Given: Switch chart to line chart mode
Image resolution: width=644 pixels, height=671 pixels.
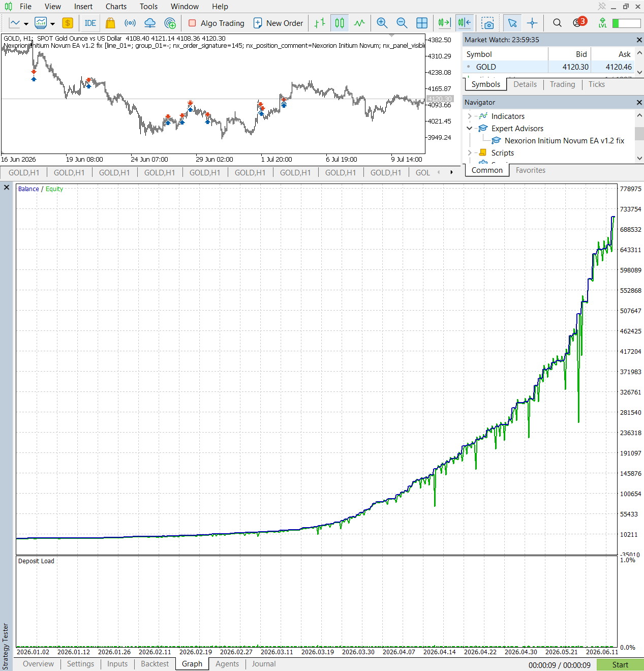Looking at the screenshot, I should point(359,23).
